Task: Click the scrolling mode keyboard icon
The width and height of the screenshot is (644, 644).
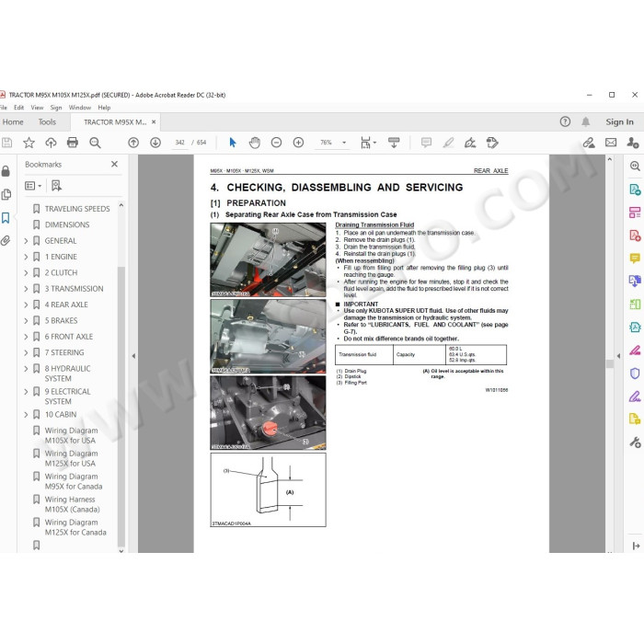Action: (394, 143)
